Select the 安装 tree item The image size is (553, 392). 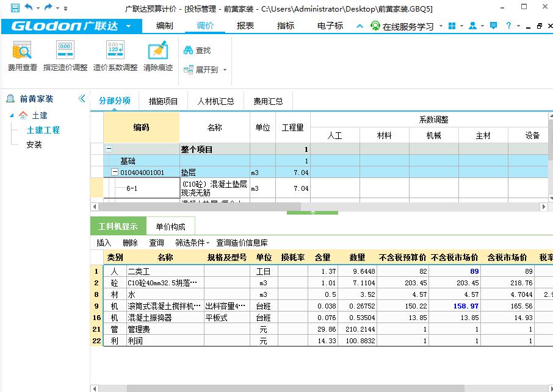click(34, 144)
